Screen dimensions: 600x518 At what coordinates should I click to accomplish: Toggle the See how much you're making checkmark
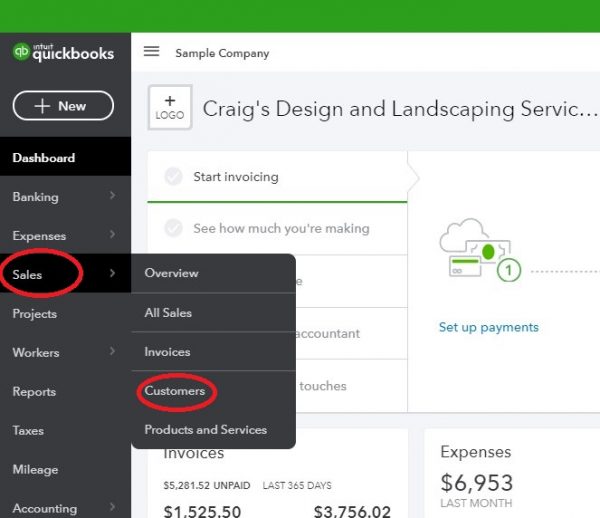coord(174,228)
